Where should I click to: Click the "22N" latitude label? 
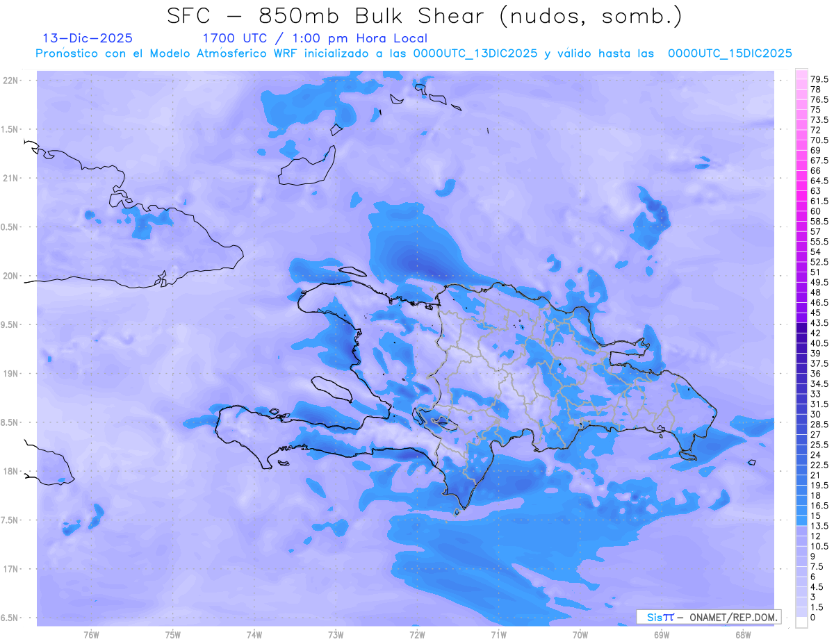tap(11, 81)
